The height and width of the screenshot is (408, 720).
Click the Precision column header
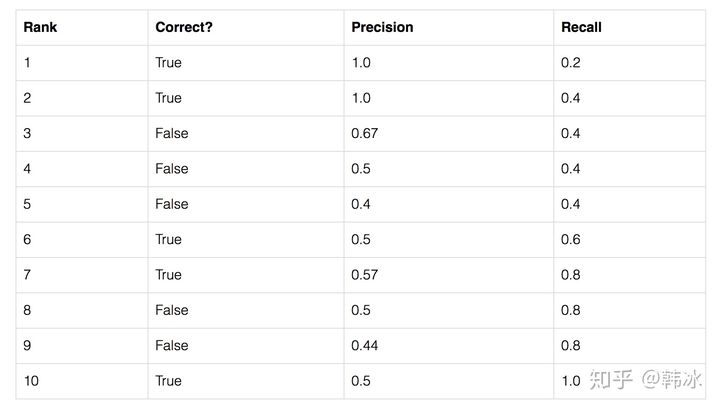382,27
